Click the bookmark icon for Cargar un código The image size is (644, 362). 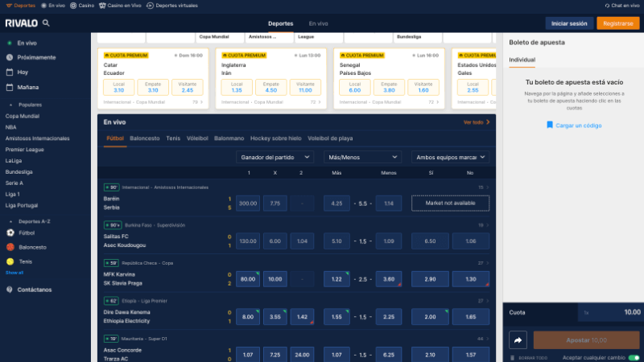(550, 125)
